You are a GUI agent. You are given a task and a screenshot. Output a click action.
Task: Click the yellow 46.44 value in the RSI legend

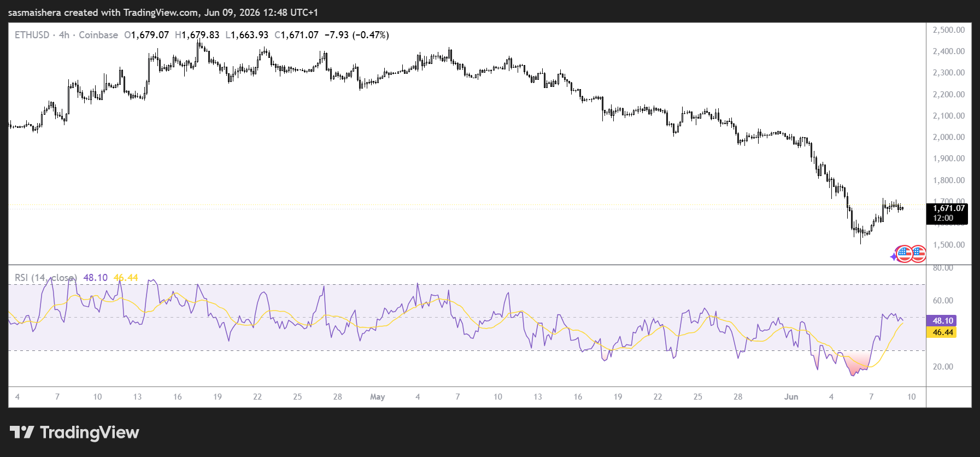126,278
